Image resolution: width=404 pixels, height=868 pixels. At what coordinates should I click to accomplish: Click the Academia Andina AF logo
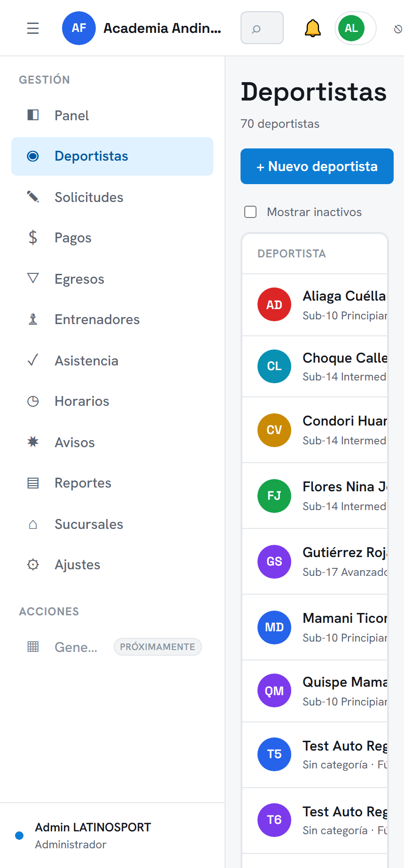click(x=79, y=28)
